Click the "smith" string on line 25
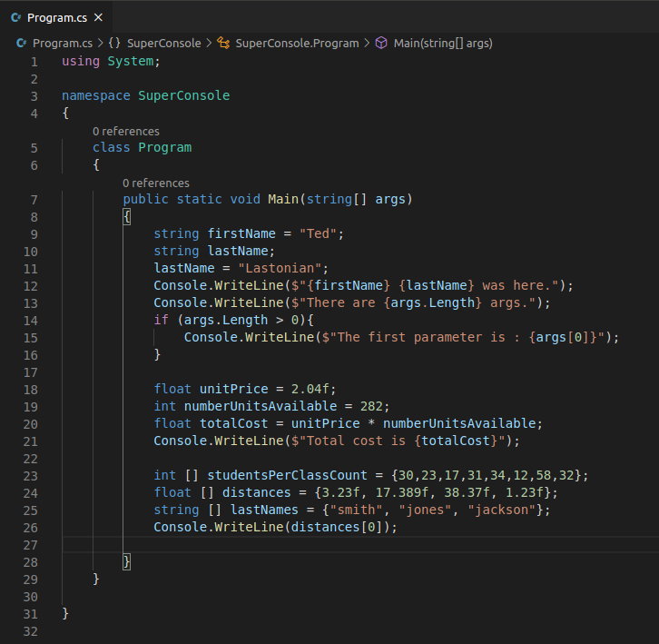 (357, 510)
